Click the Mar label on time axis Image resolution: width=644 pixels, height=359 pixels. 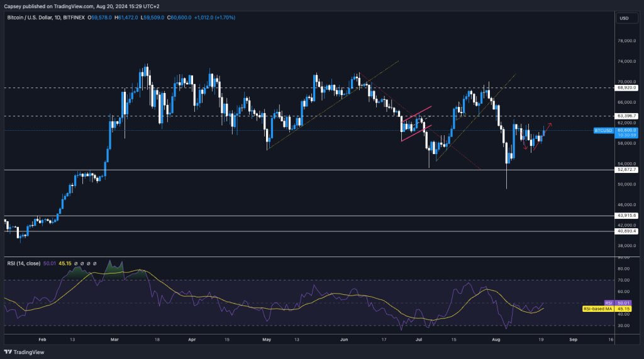click(114, 338)
